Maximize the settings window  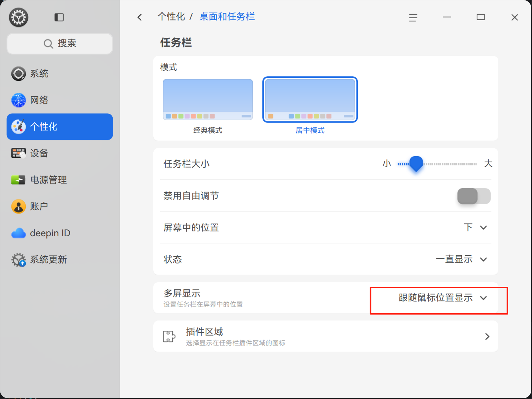[481, 17]
